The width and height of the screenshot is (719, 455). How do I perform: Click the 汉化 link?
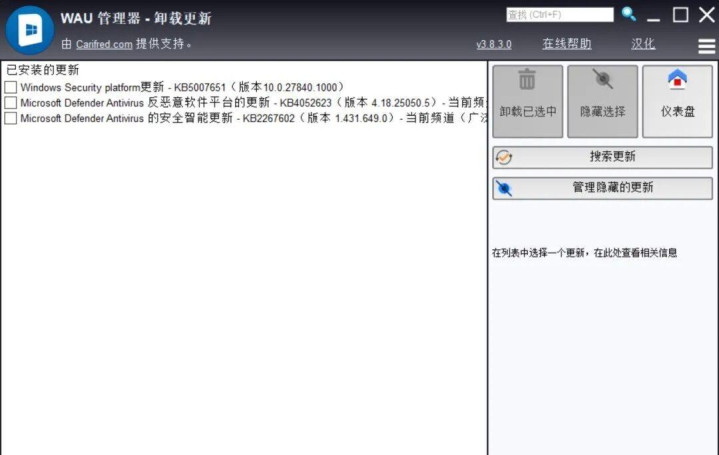point(643,44)
